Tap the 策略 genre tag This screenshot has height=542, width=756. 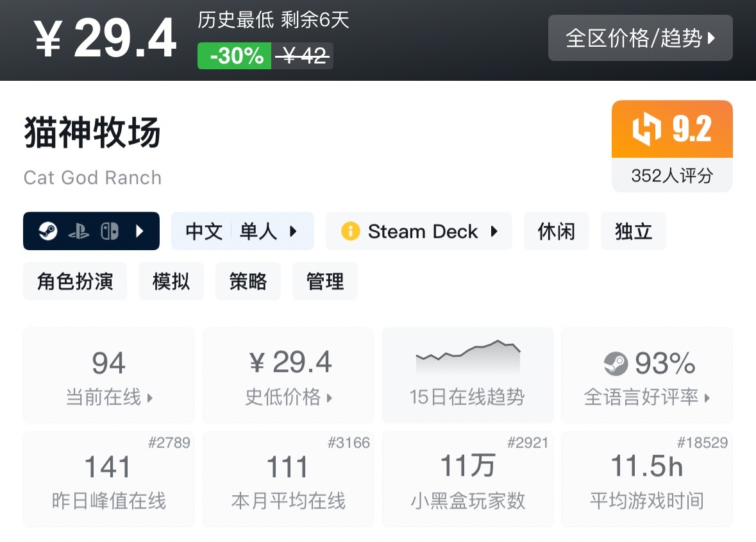[248, 281]
